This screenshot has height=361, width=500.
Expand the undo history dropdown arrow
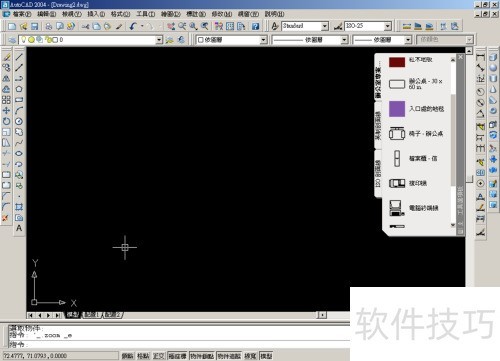point(142,26)
